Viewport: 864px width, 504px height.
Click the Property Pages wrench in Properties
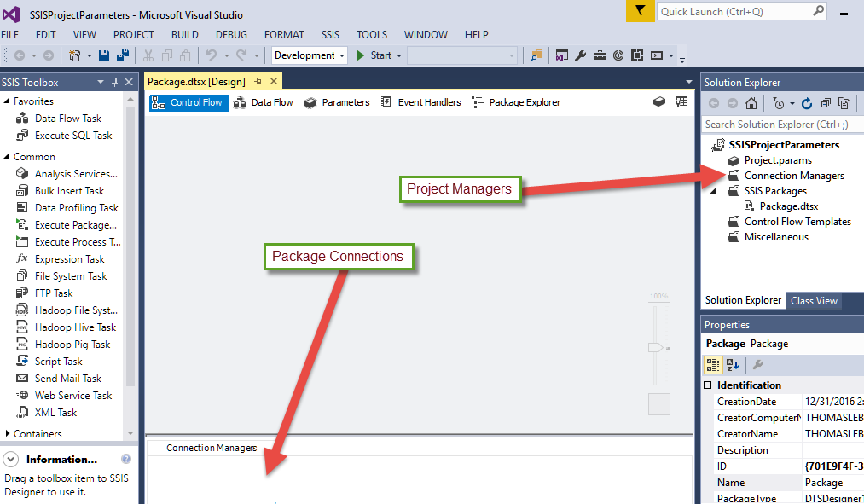click(757, 365)
